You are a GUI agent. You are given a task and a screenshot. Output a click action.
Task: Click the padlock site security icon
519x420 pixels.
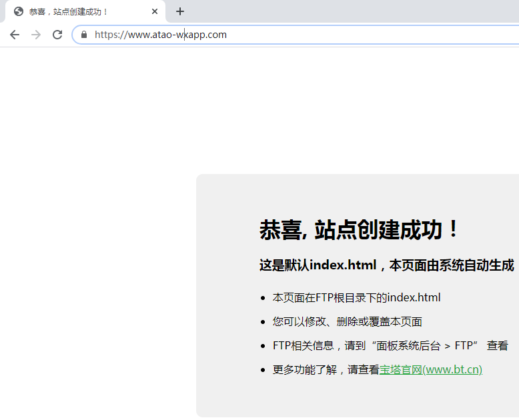(x=84, y=35)
